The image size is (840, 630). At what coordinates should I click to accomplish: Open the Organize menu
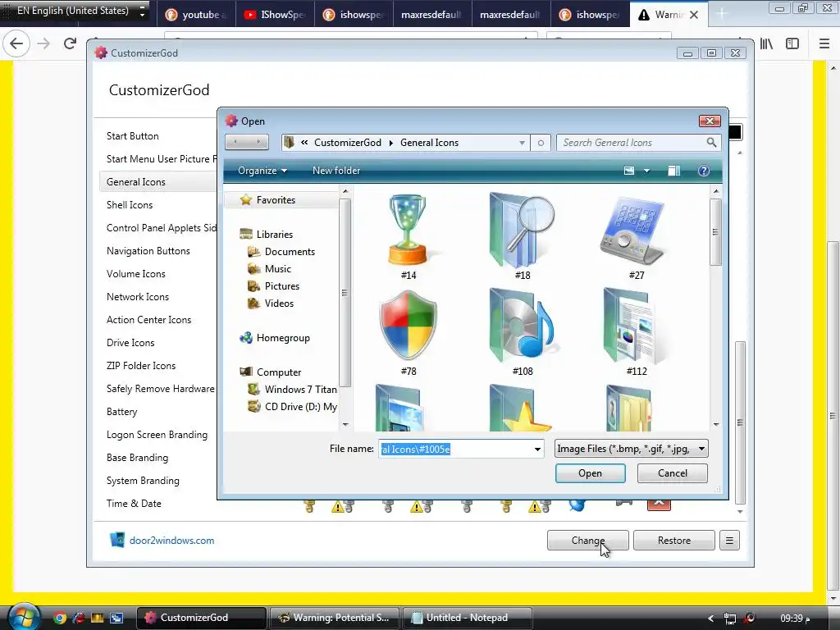click(262, 171)
